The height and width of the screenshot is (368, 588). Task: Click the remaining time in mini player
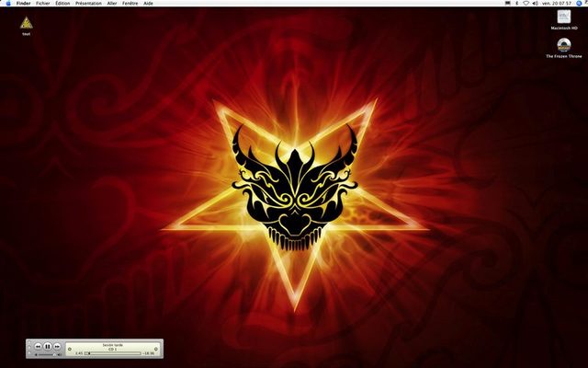149,353
